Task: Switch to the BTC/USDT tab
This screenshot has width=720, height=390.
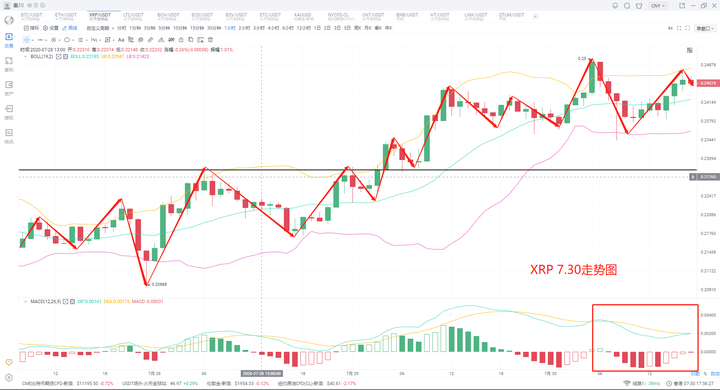Action: tap(31, 17)
